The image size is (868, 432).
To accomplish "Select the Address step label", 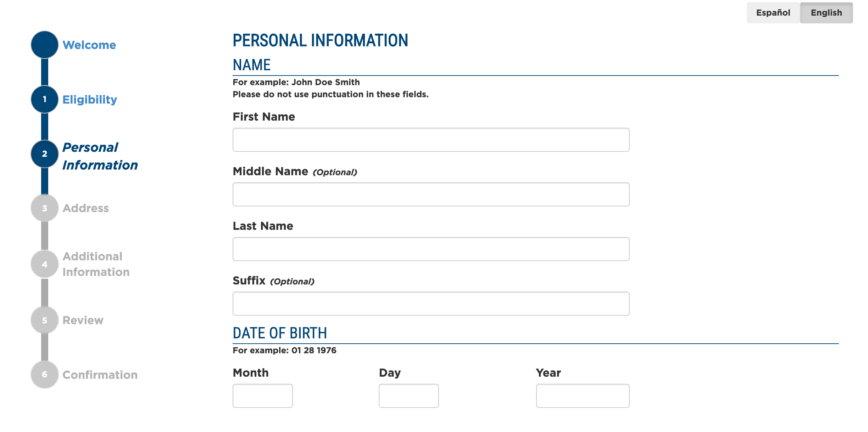I will pos(86,208).
